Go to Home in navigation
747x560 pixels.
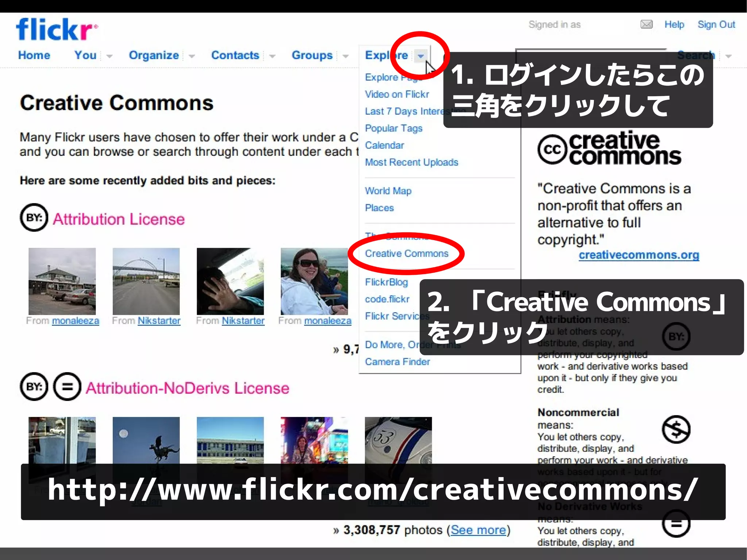tap(34, 55)
